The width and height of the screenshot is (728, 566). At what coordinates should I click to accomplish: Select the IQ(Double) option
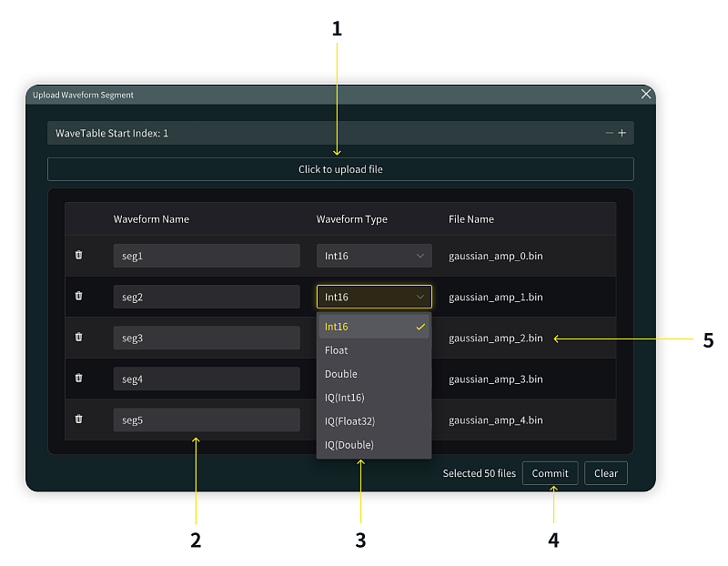(x=373, y=445)
